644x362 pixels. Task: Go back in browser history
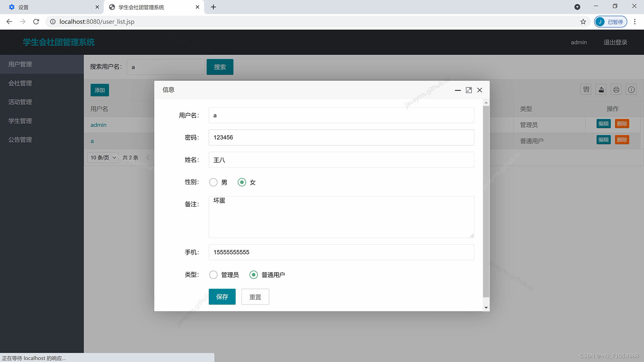[9, 21]
